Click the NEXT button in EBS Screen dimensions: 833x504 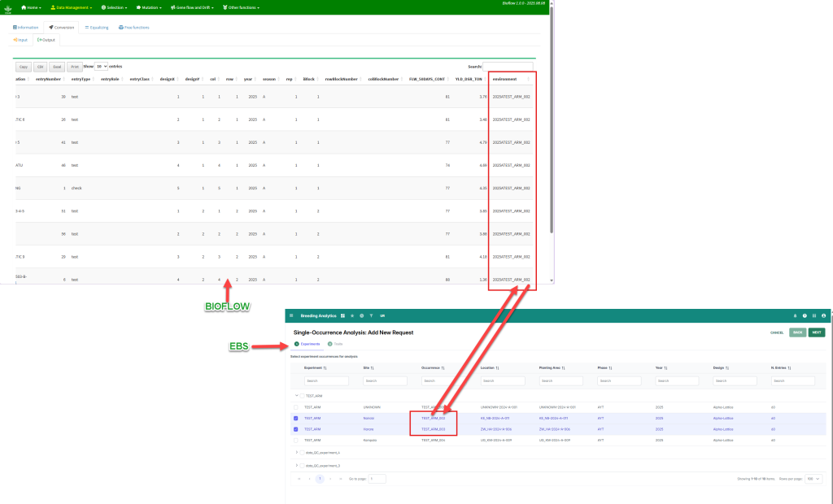click(816, 332)
